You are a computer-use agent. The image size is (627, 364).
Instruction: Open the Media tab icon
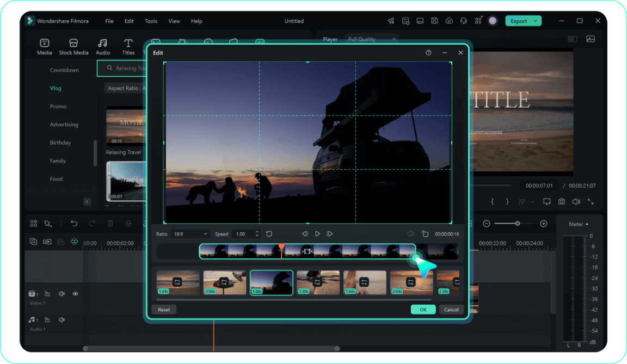coord(45,43)
